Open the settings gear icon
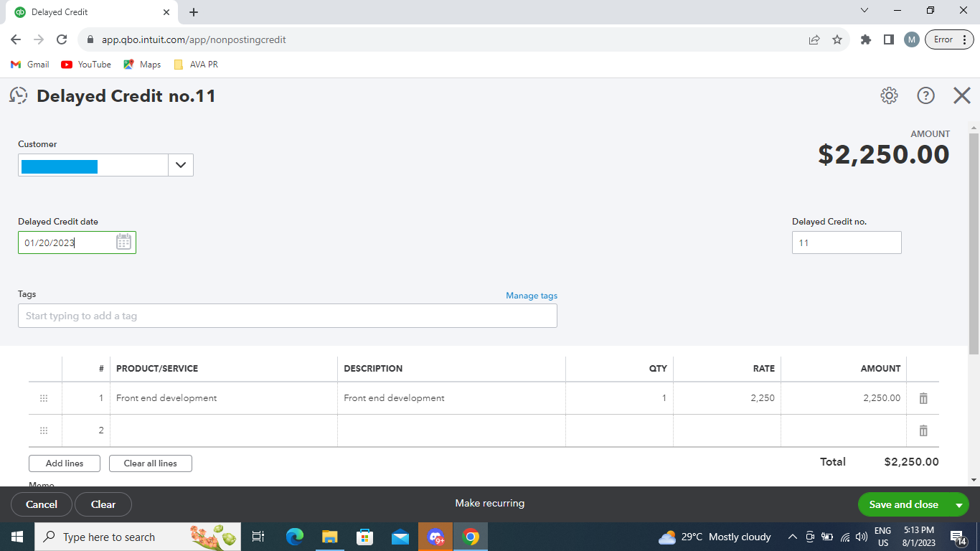Image resolution: width=980 pixels, height=551 pixels. (889, 95)
